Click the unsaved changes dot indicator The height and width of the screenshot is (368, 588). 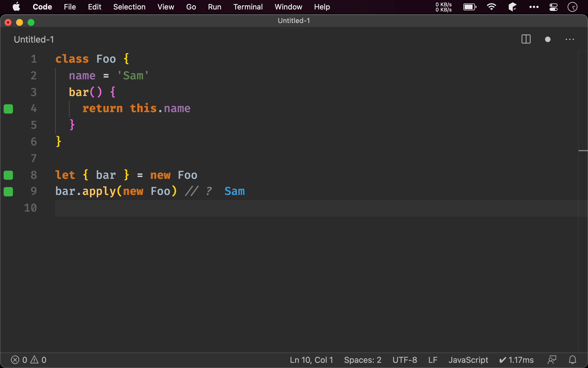(x=548, y=39)
